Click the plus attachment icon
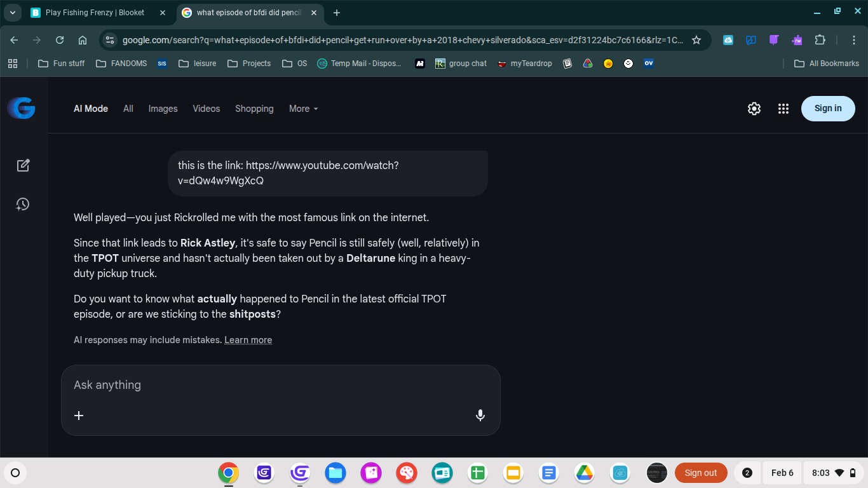868x488 pixels. [79, 415]
